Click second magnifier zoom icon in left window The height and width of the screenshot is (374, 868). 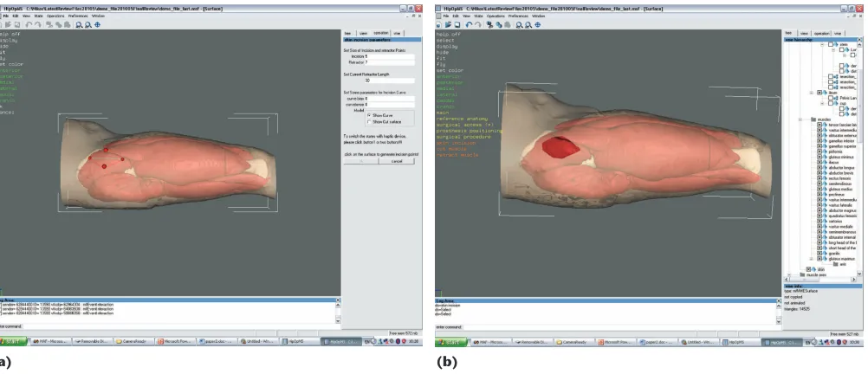(x=87, y=25)
